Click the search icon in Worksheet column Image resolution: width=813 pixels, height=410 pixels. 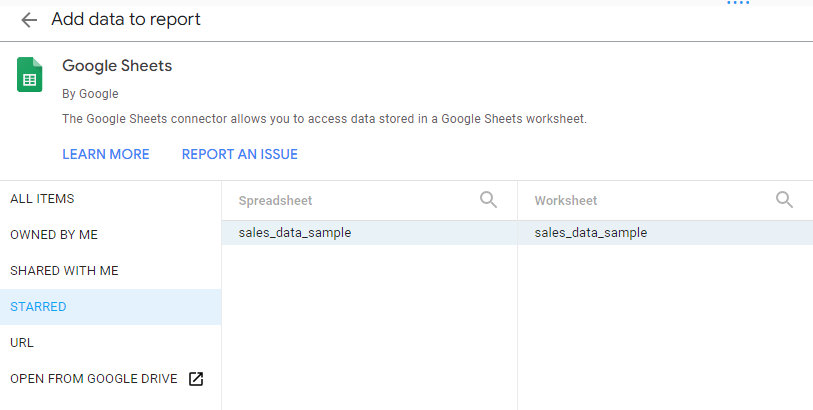tap(784, 200)
